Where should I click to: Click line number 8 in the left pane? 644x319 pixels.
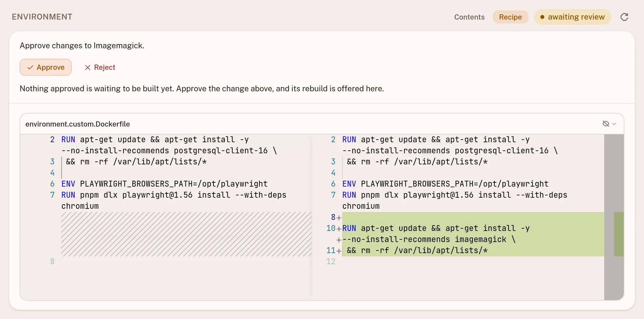pos(52,262)
